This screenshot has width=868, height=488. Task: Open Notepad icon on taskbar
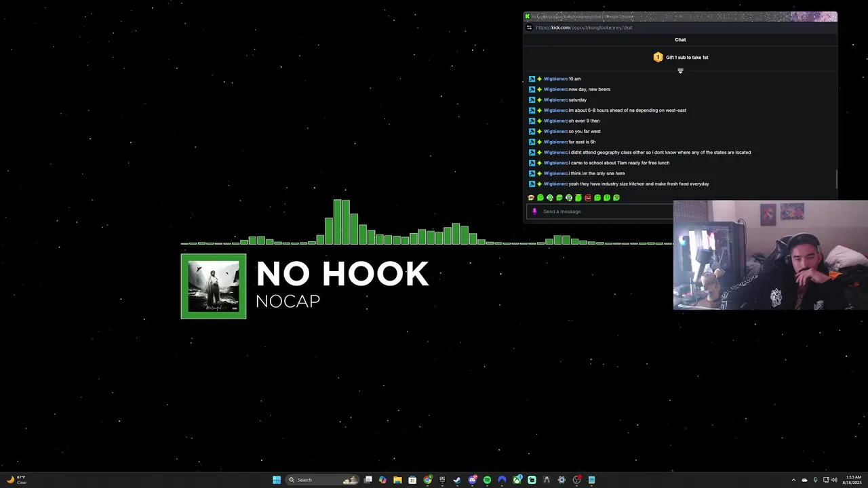tap(591, 480)
